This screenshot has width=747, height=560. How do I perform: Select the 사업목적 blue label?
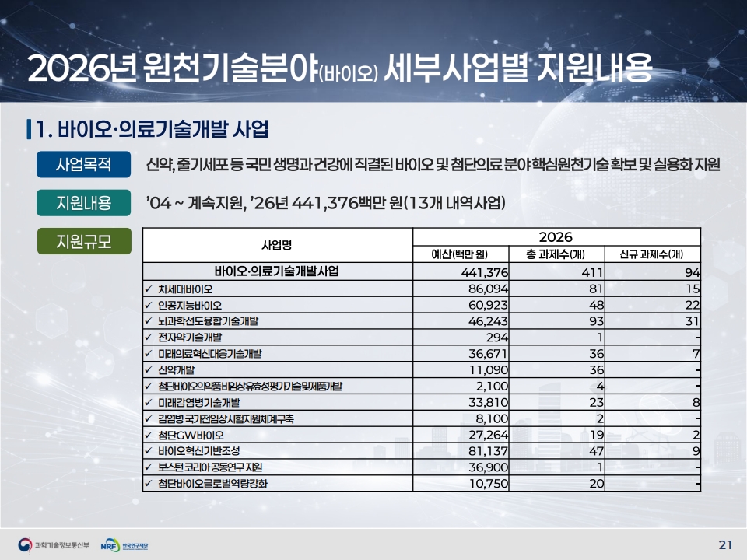pos(84,165)
